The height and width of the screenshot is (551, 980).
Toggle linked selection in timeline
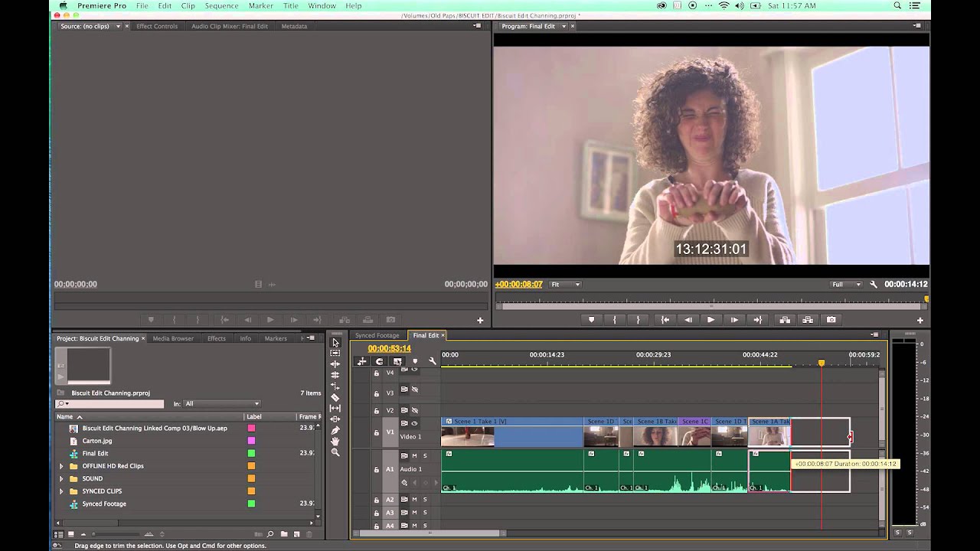(x=397, y=361)
